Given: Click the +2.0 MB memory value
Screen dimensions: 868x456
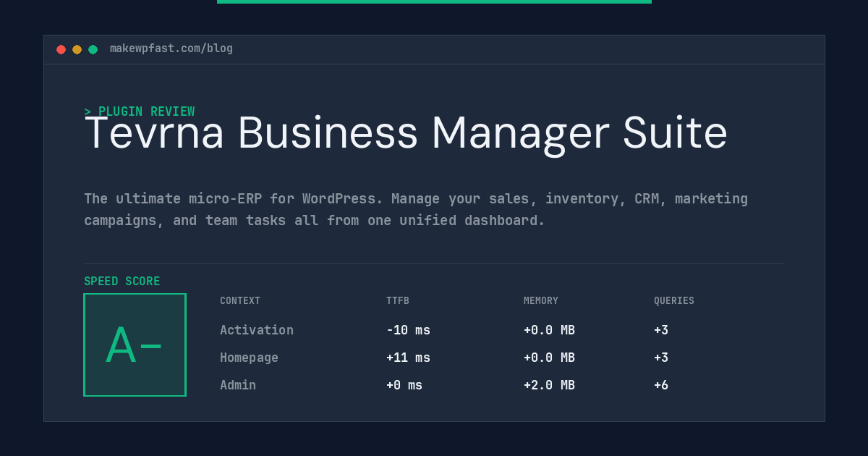Looking at the screenshot, I should pos(549,385).
